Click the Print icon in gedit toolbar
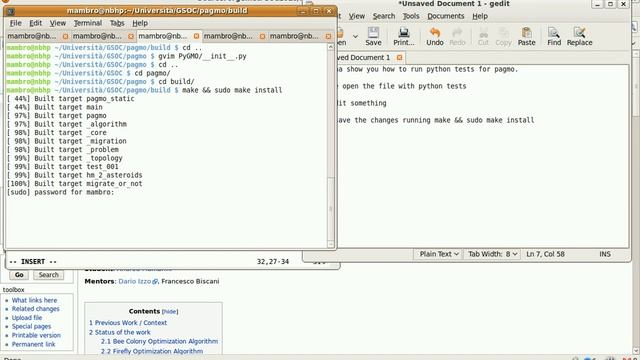The width and height of the screenshot is (640, 360). pos(404,36)
